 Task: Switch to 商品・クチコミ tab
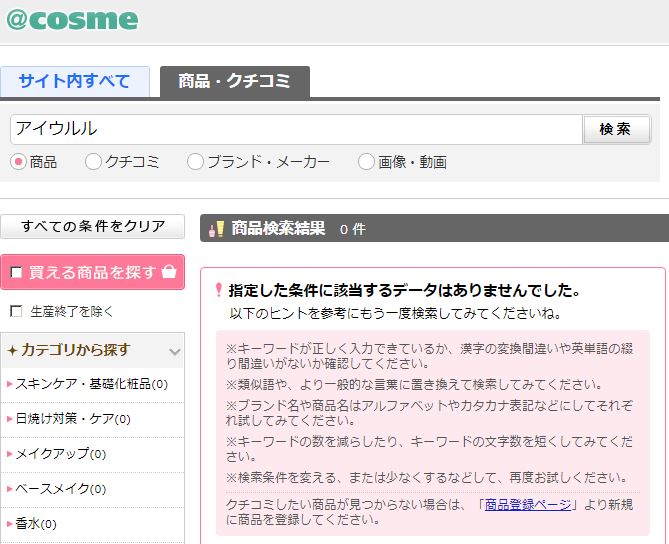(x=235, y=81)
